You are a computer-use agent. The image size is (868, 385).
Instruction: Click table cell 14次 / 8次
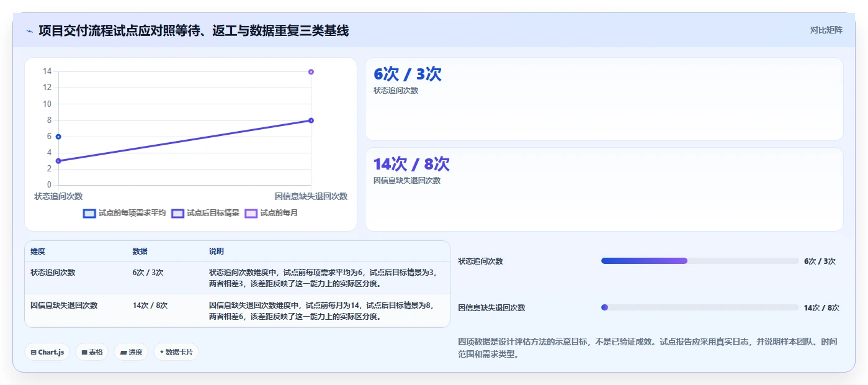click(x=150, y=306)
